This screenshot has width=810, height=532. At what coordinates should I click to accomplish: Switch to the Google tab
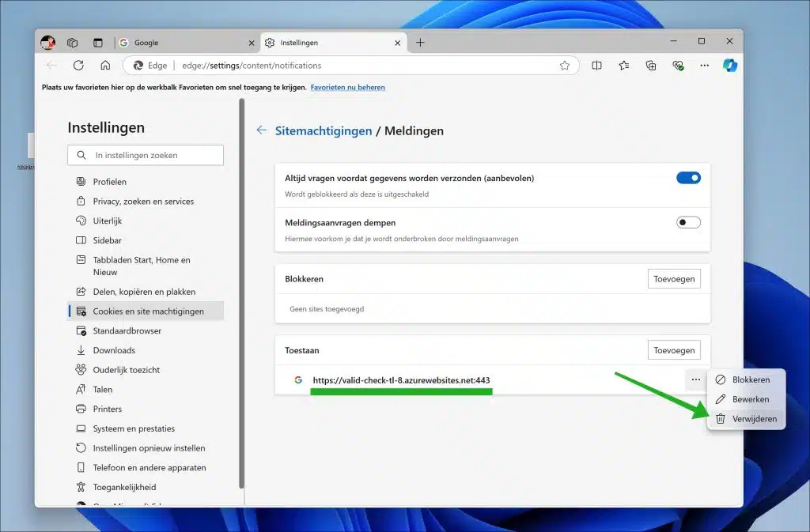pos(186,43)
